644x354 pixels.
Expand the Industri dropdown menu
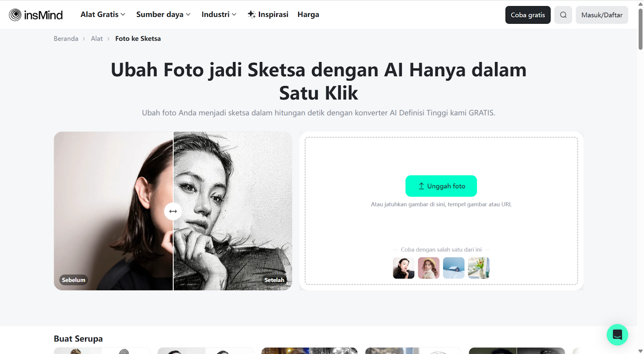click(x=219, y=14)
